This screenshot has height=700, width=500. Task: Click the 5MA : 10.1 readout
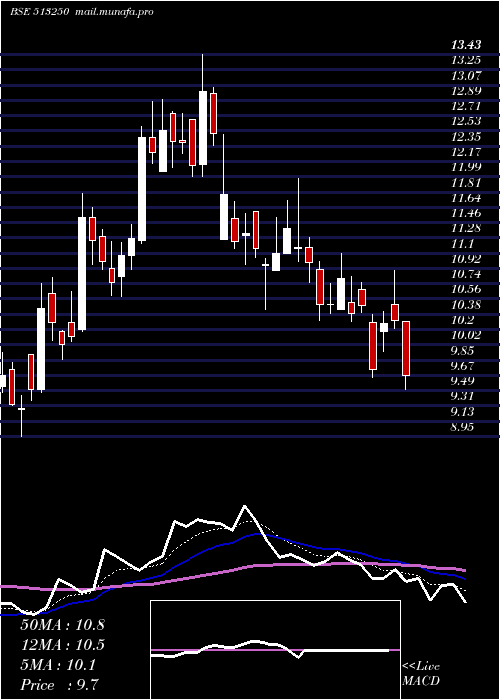[58, 665]
